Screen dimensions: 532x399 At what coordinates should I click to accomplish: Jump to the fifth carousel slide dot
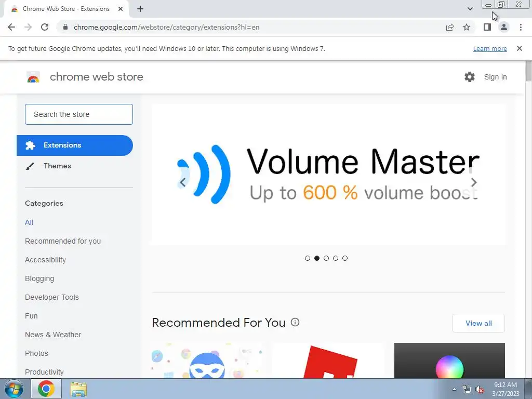(x=345, y=258)
